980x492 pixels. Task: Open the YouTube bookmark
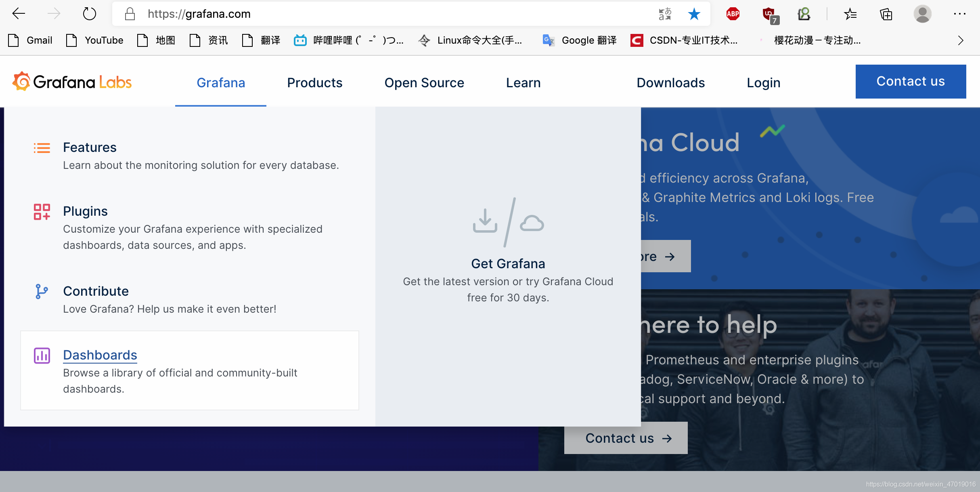coord(95,40)
